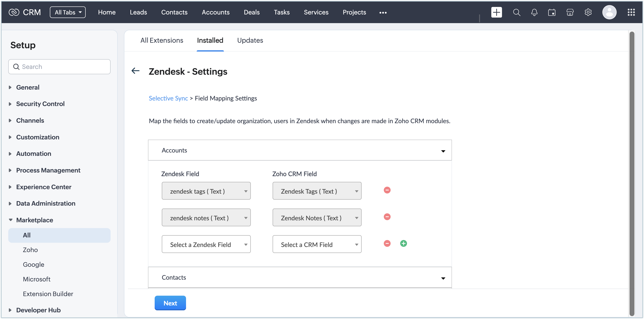The image size is (644, 319).
Task: Follow the Selective Sync breadcrumb link
Action: point(168,98)
